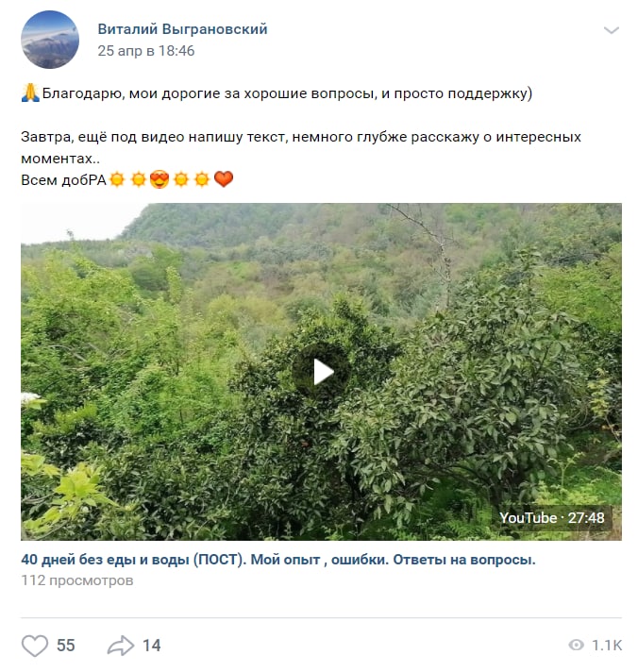Screen dimensions: 638x672
Task: Click the 112 просмотров video view count
Action: click(x=77, y=580)
